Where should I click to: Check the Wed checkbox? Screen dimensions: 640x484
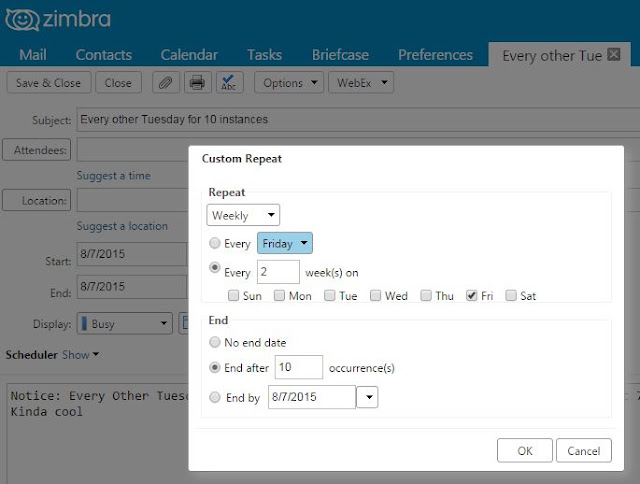(x=375, y=295)
